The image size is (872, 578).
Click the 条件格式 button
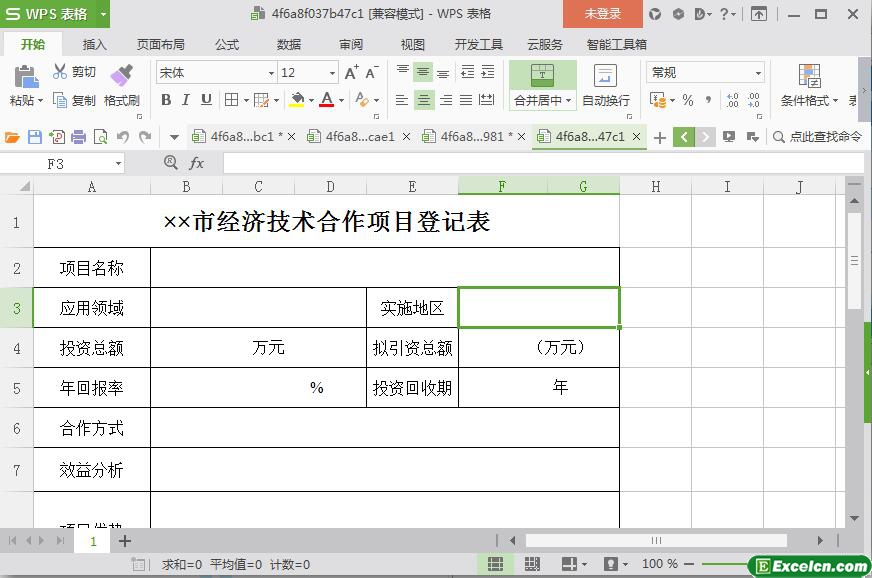(x=809, y=86)
